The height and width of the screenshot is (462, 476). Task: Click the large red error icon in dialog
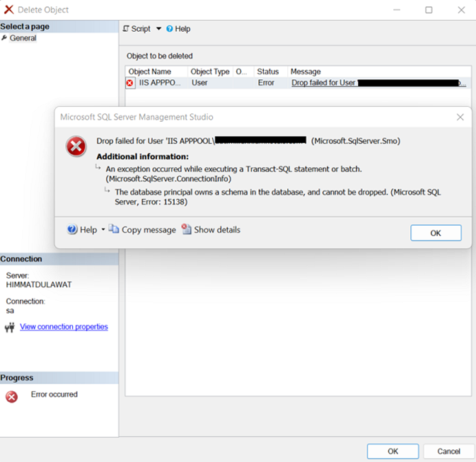pyautogui.click(x=76, y=146)
